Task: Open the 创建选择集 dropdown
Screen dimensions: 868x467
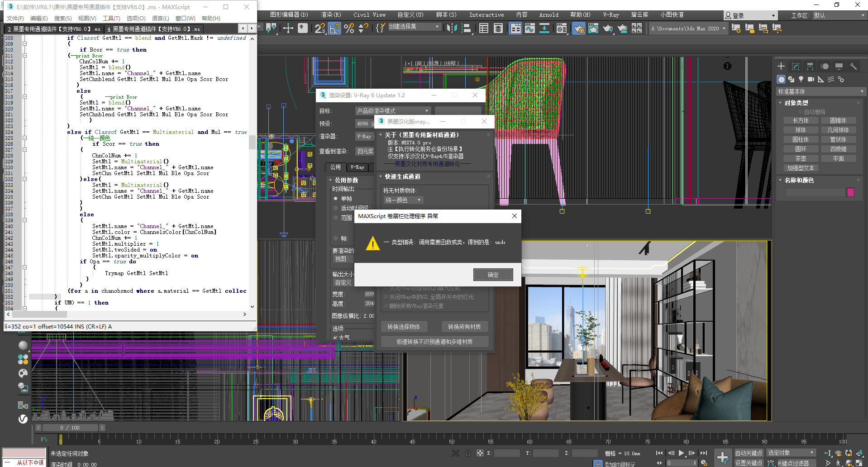Action: click(x=414, y=27)
